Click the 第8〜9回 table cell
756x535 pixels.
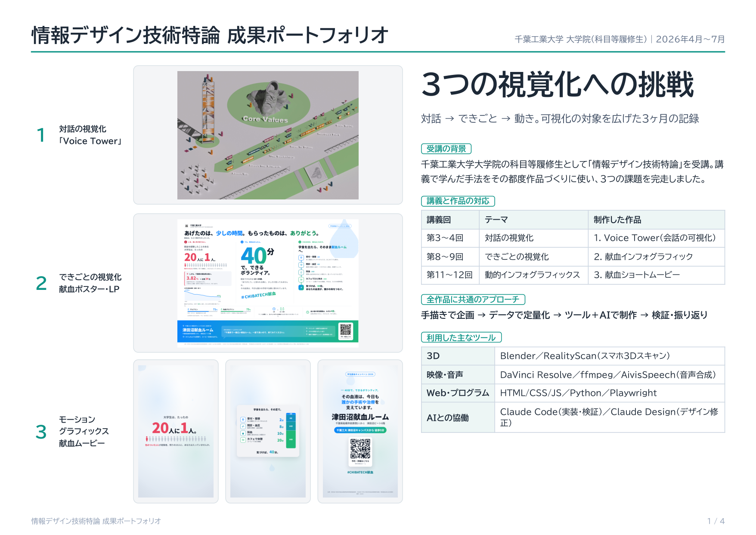tap(450, 257)
